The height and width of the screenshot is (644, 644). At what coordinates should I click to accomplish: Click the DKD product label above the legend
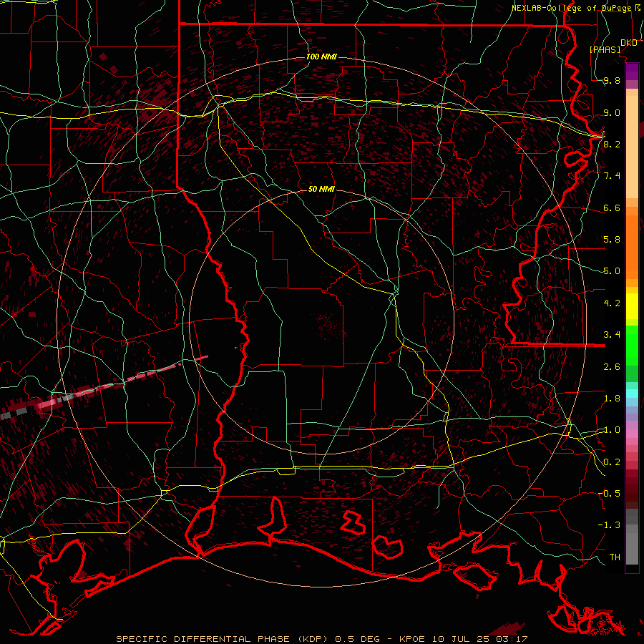(628, 43)
